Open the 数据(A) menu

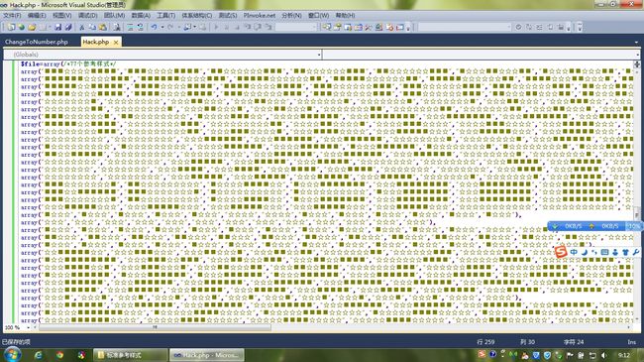pos(141,15)
